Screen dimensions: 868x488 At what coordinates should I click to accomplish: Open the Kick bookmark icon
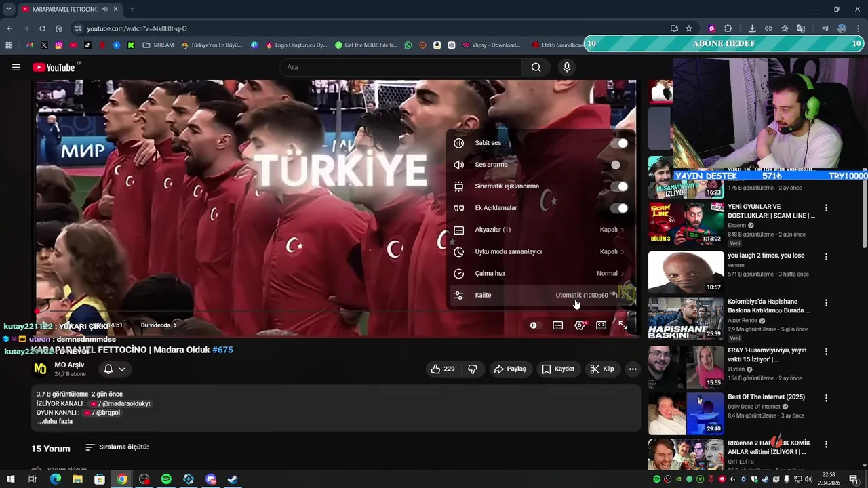(131, 45)
